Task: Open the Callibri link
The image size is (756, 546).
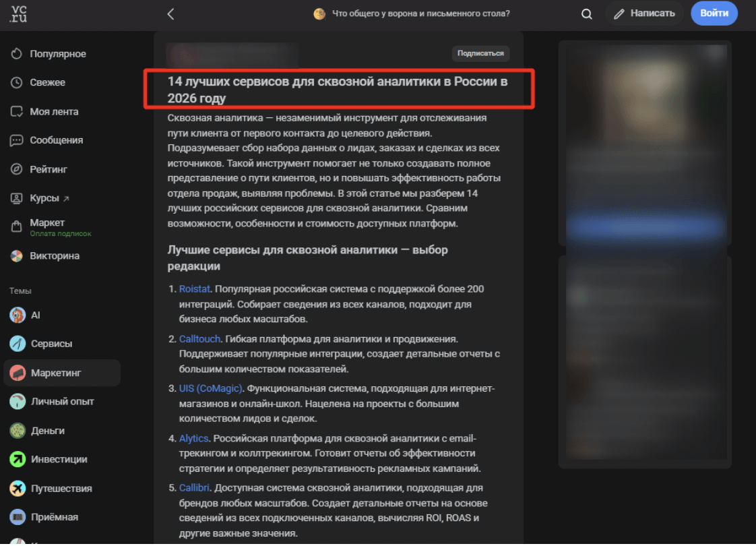Action: (x=194, y=488)
